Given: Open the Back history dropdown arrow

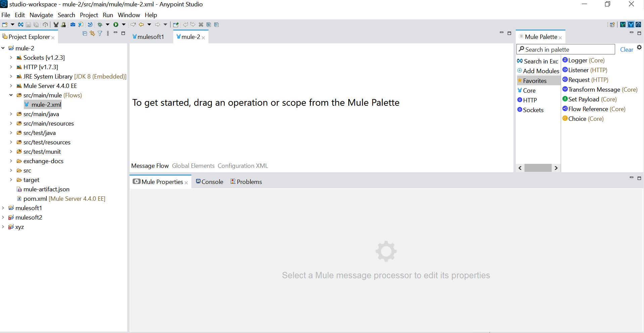Looking at the screenshot, I should [149, 25].
